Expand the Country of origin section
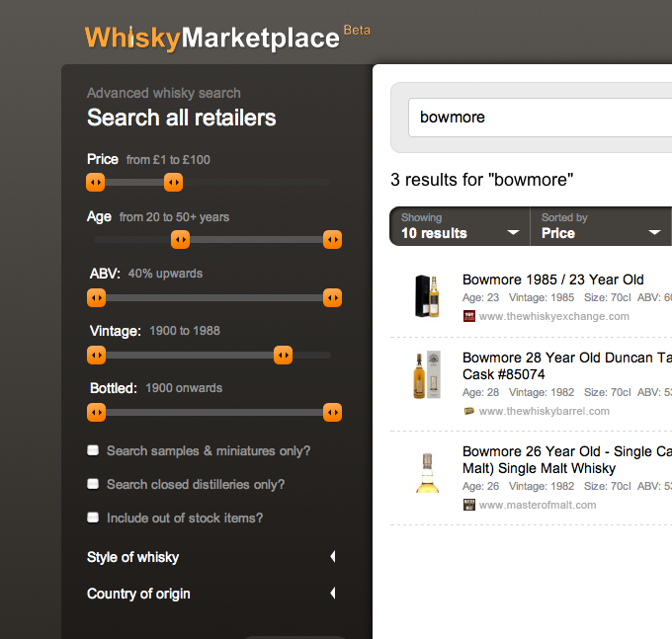 (211, 594)
